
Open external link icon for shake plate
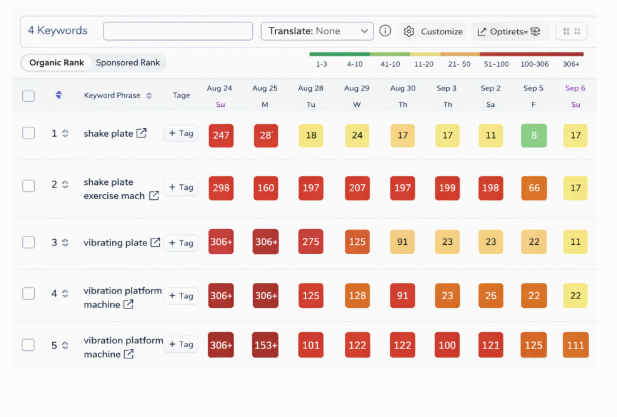coord(142,133)
